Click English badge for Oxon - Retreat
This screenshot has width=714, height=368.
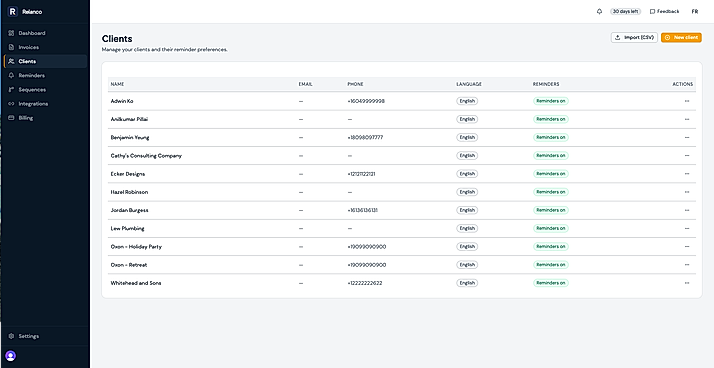coord(467,265)
